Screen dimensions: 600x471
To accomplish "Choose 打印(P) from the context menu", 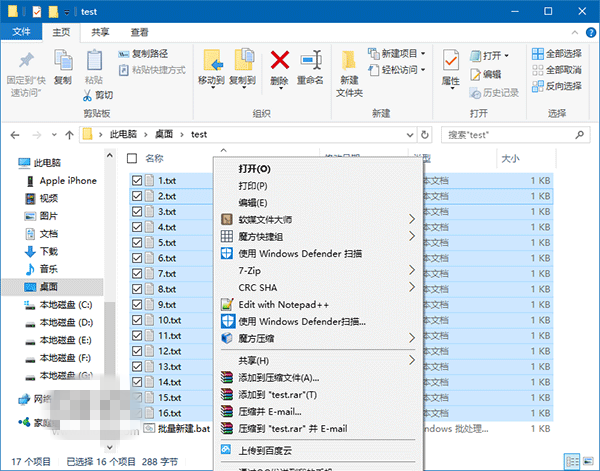I will [x=252, y=186].
